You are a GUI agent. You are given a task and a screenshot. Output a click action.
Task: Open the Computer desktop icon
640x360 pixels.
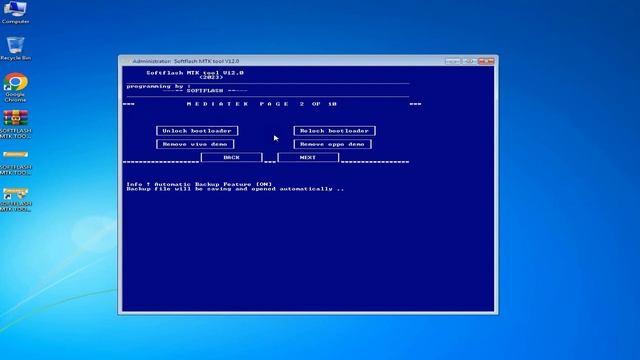click(16, 12)
